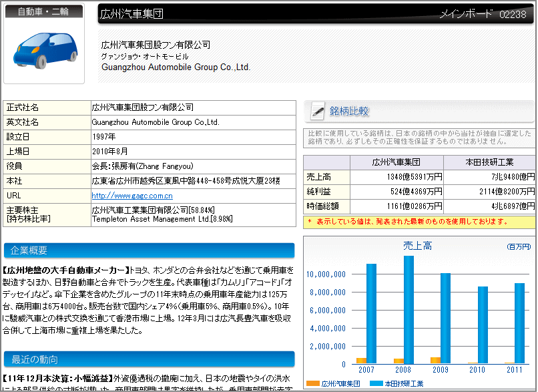The height and width of the screenshot is (392, 538).
Task: Select the 7兆9480億円 sales value
Action: [513, 177]
